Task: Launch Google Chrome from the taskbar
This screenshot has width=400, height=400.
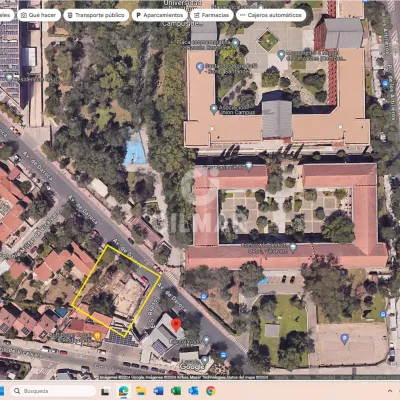Action: click(210, 391)
